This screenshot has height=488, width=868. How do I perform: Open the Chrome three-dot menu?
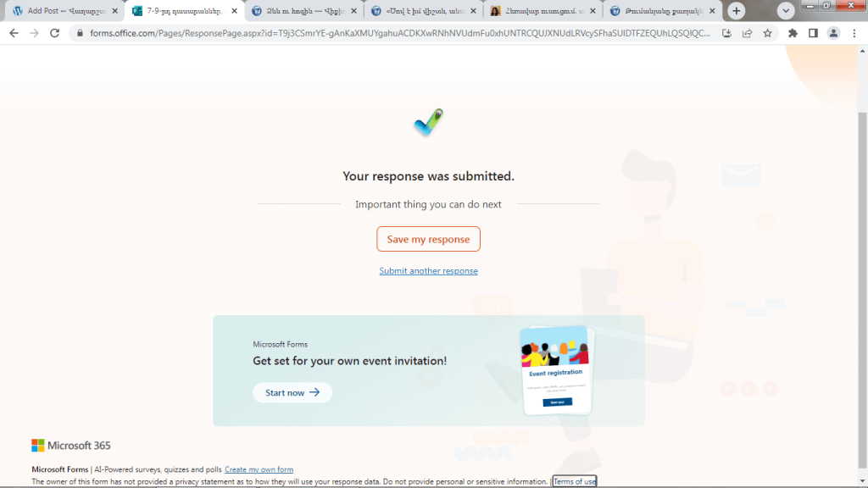pyautogui.click(x=854, y=33)
